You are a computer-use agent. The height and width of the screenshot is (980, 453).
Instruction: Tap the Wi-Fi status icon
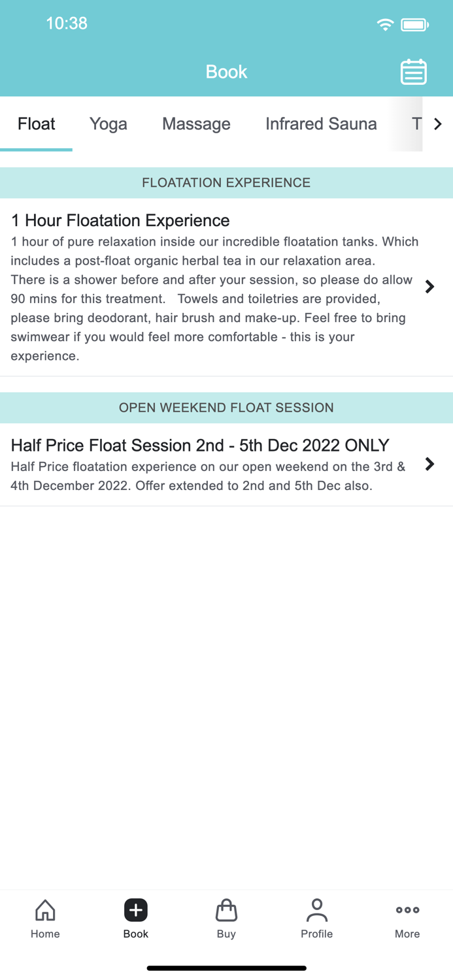384,24
